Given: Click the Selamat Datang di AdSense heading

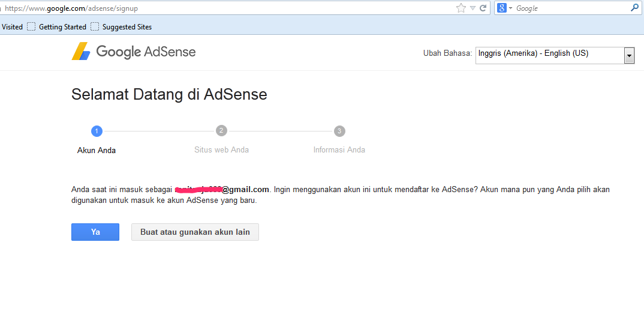Looking at the screenshot, I should (169, 94).
